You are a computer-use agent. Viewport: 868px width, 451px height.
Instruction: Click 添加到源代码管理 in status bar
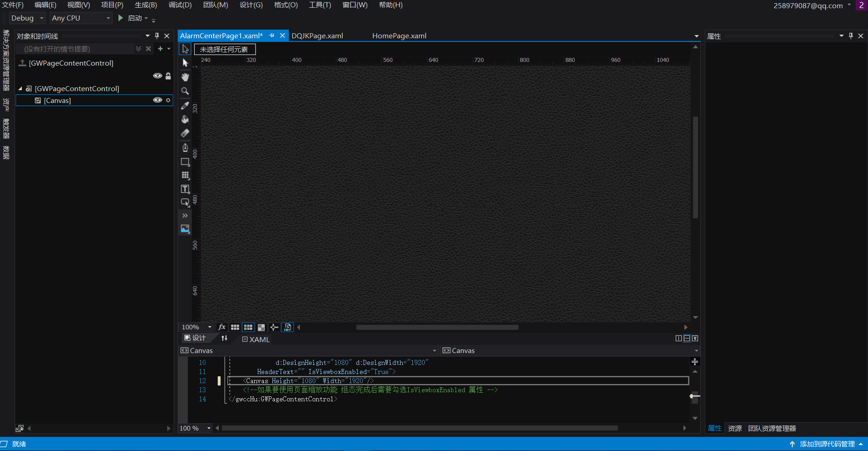827,444
